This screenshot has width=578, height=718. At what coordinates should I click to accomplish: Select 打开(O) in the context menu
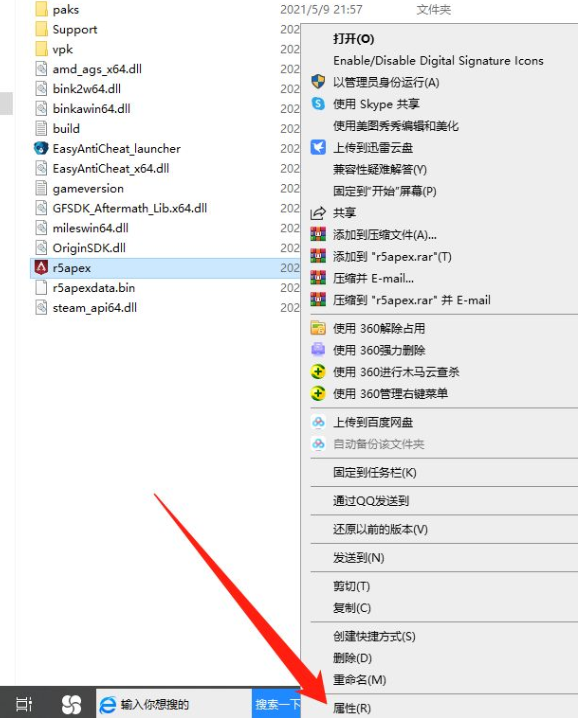354,39
